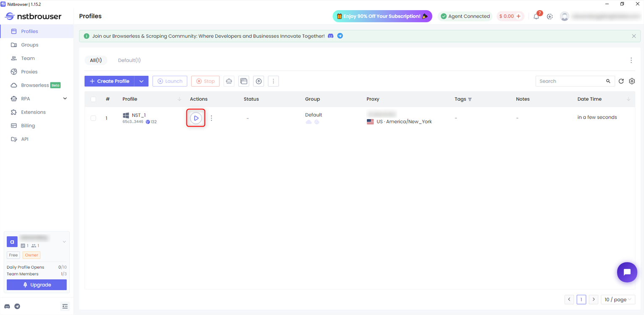This screenshot has height=315, width=644.
Task: Expand the team switcher chevron
Action: pyautogui.click(x=64, y=242)
